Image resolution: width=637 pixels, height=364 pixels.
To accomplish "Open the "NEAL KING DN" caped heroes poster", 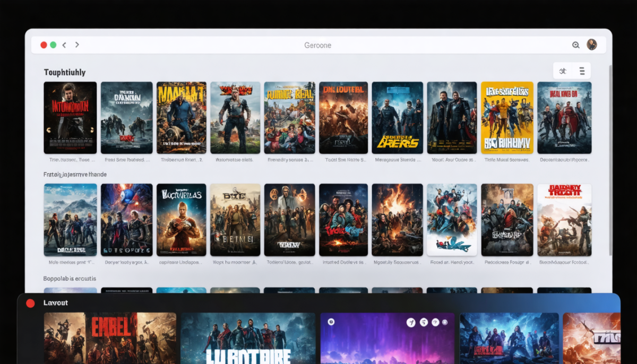I will click(564, 117).
